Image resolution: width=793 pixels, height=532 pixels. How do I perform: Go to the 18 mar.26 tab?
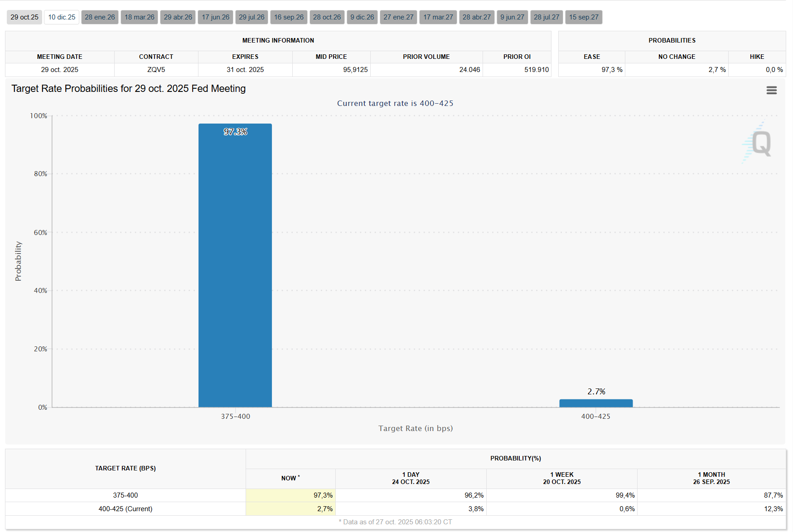tap(139, 17)
